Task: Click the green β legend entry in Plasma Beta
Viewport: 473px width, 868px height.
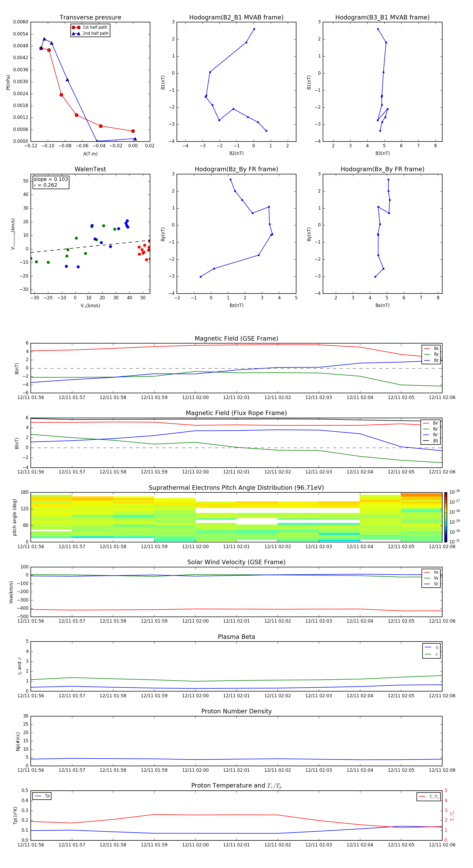Action: 431,654
